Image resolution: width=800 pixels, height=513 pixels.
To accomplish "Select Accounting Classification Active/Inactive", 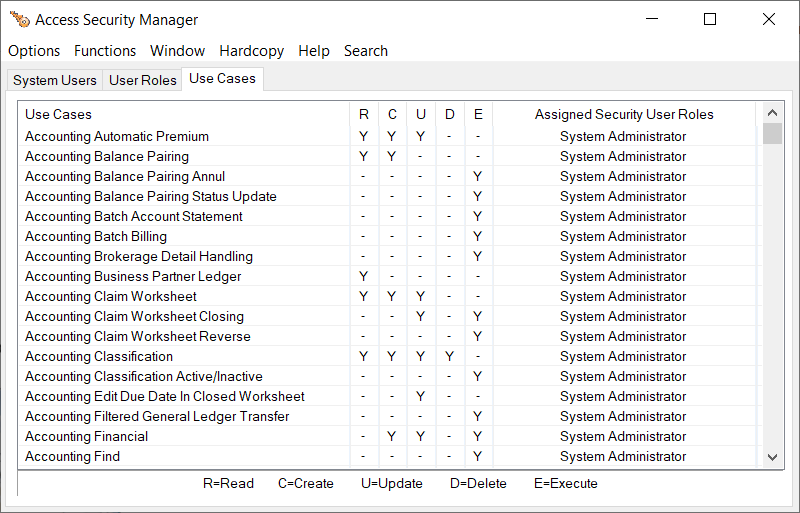I will pos(390,376).
